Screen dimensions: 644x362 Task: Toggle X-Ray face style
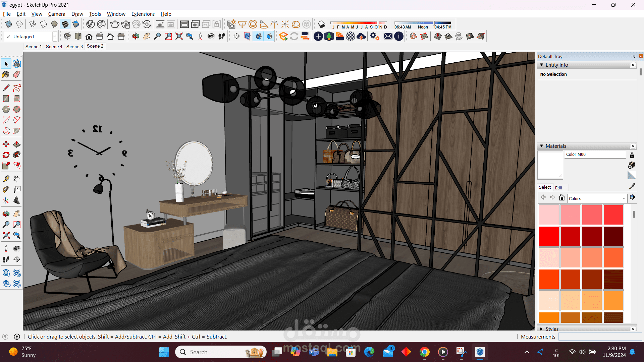point(9,24)
